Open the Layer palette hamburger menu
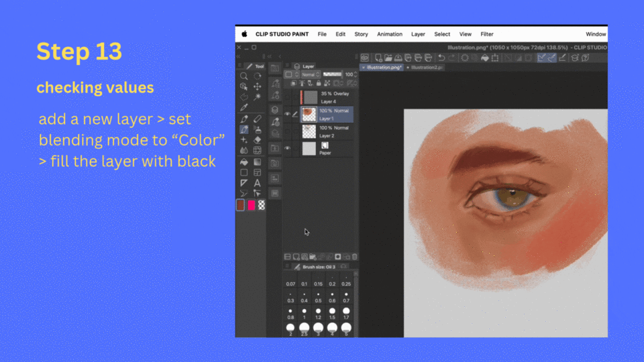Screen dimensions: 644x362 287,66
